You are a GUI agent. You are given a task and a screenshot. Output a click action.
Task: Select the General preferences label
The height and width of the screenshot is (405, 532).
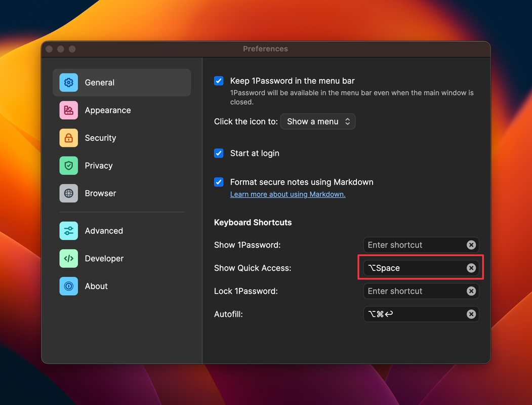(x=99, y=83)
